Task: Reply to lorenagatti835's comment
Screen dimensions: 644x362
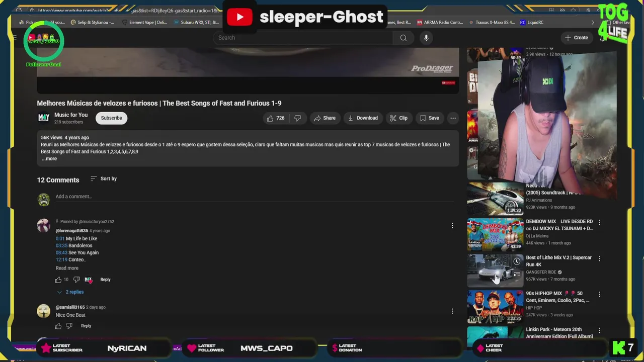Action: point(105,280)
